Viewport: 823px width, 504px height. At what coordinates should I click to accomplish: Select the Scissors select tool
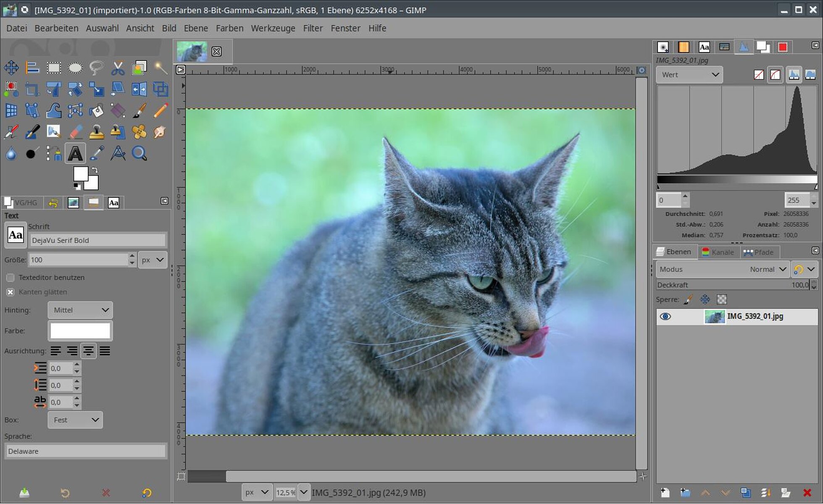pyautogui.click(x=118, y=68)
